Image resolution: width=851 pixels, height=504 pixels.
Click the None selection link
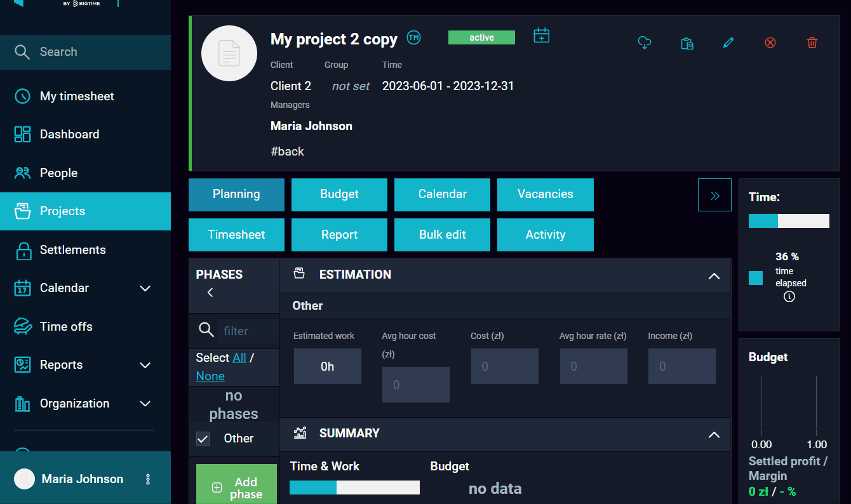[x=210, y=376]
